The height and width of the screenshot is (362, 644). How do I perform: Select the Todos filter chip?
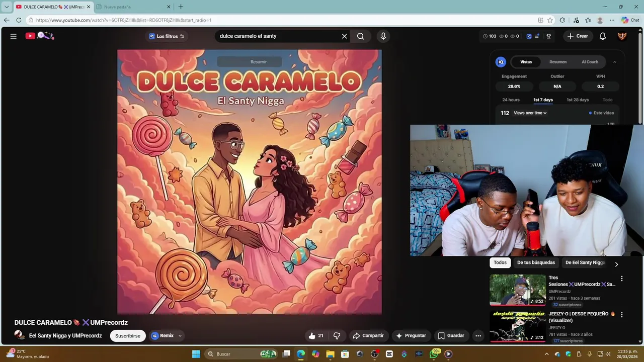point(500,262)
